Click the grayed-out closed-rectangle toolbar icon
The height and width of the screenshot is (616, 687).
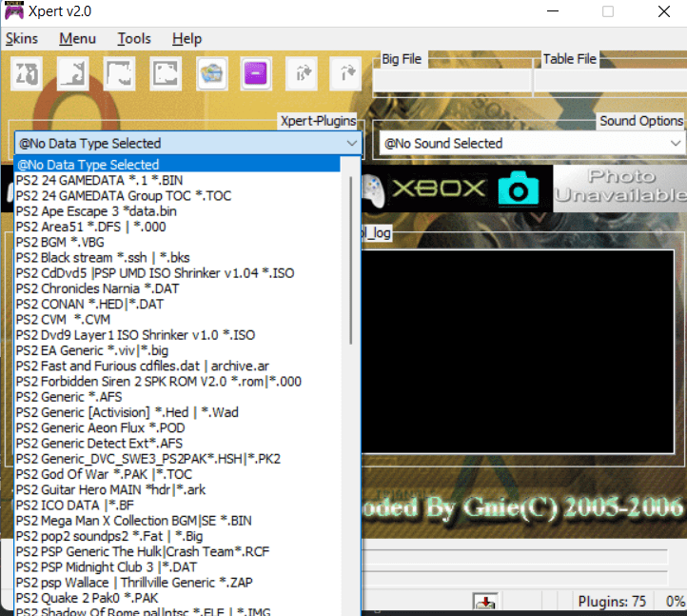click(166, 73)
